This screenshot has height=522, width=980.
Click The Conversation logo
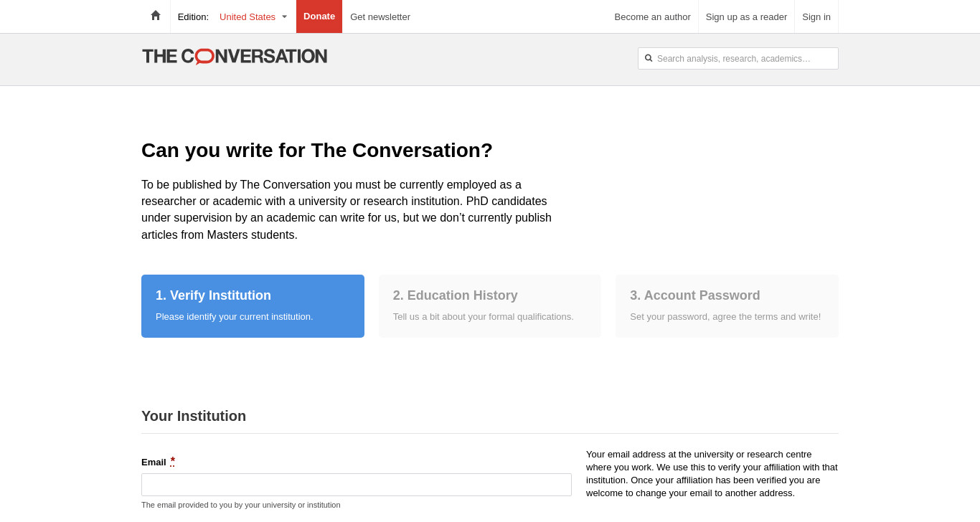coord(235,57)
